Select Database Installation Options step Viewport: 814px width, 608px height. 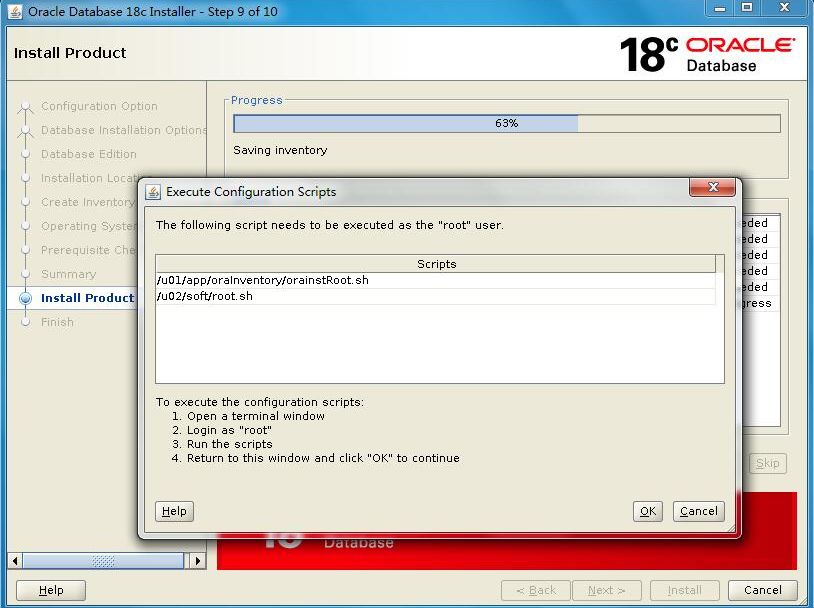[124, 130]
